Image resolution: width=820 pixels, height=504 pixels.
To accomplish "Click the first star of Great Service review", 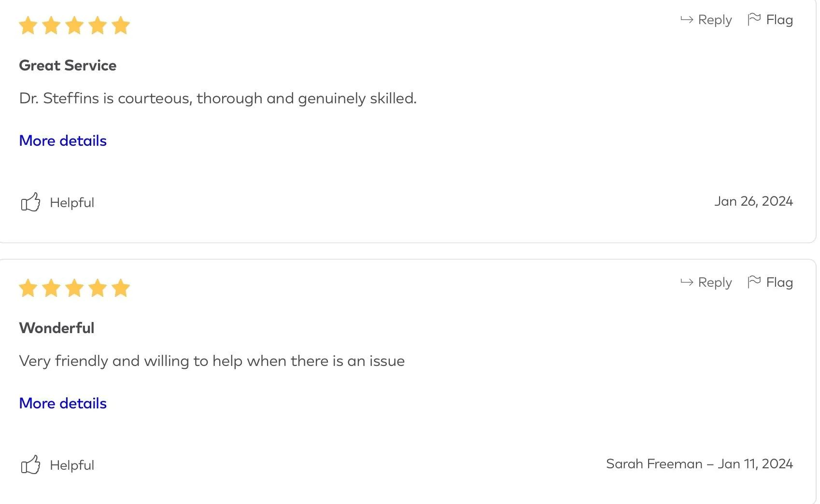I will tap(28, 26).
